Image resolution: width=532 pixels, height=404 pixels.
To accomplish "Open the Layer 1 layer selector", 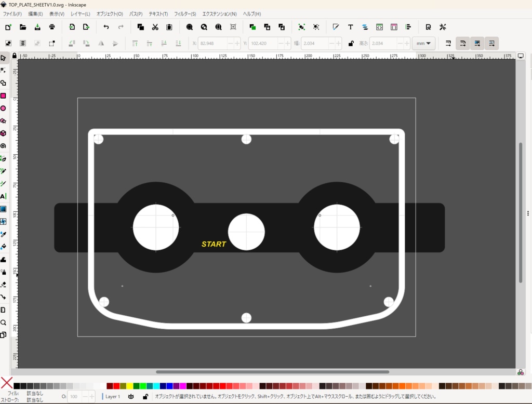I will point(113,396).
